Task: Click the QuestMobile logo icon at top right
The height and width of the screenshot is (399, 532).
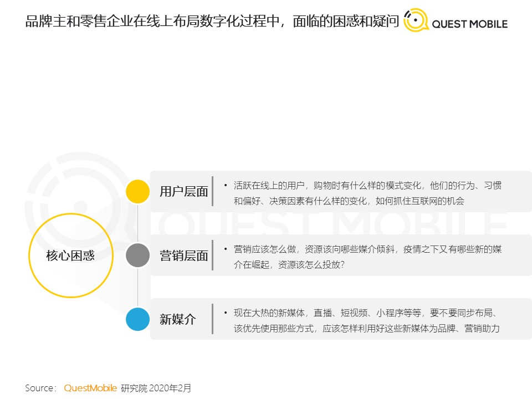Action: pyautogui.click(x=416, y=20)
